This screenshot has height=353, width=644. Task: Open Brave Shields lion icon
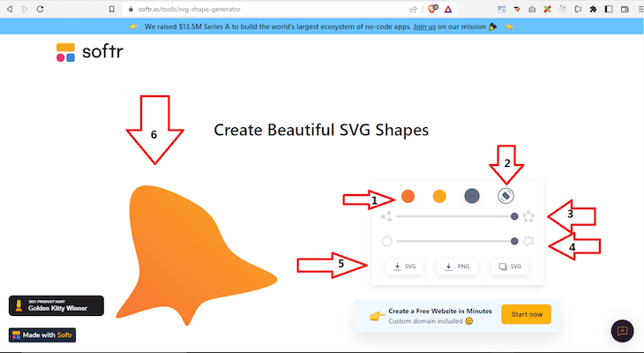tap(432, 9)
